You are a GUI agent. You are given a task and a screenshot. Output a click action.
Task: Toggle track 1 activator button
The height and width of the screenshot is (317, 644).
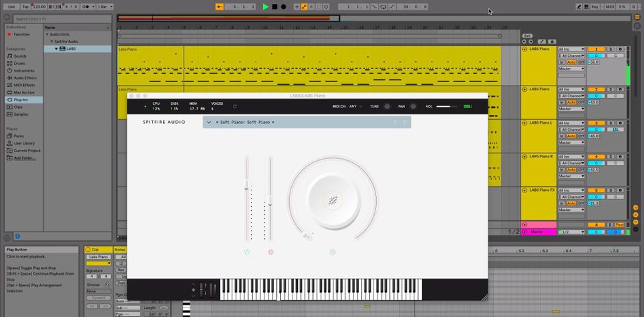(596, 49)
